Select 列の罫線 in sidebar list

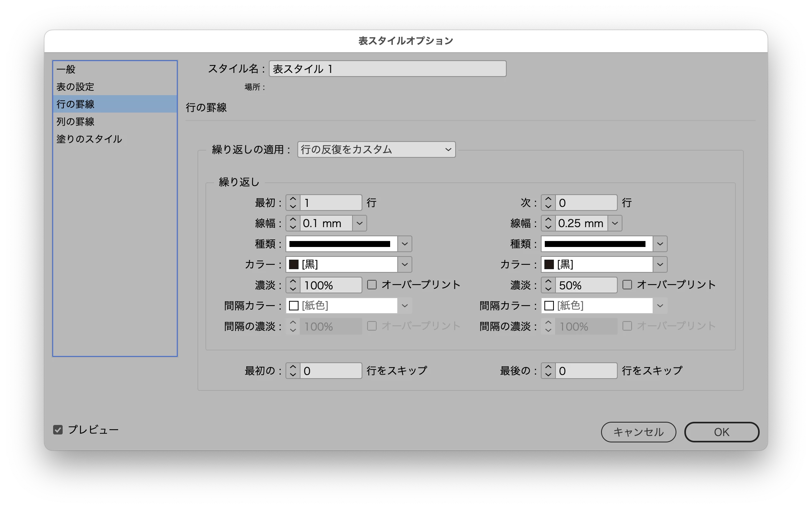pos(75,122)
